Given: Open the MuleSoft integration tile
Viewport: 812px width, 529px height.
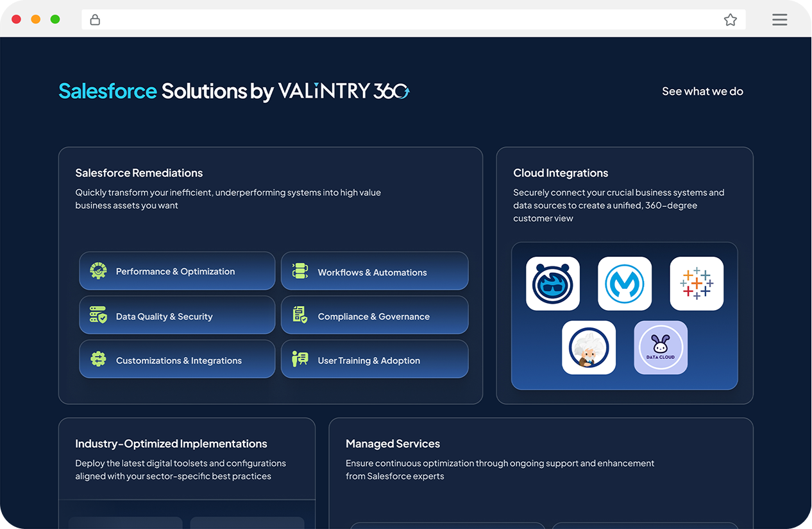Looking at the screenshot, I should pyautogui.click(x=625, y=284).
